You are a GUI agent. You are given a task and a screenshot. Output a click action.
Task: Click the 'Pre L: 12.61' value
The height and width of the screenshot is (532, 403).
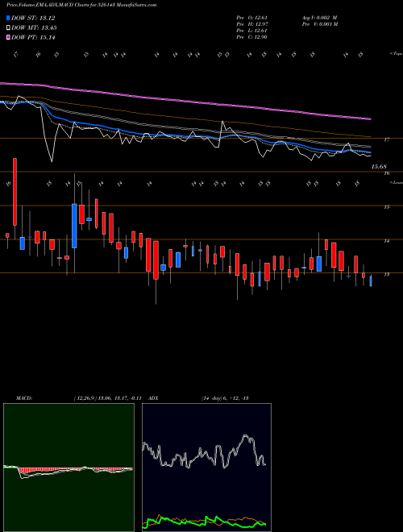click(252, 31)
